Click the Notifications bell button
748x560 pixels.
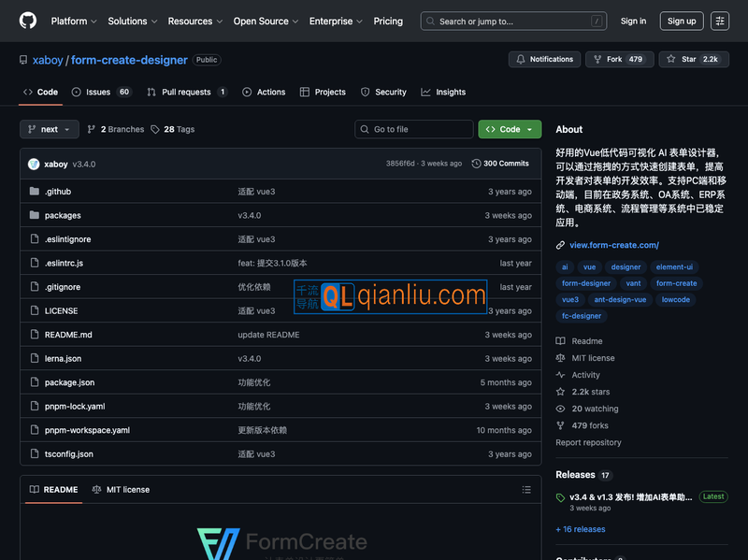[544, 59]
